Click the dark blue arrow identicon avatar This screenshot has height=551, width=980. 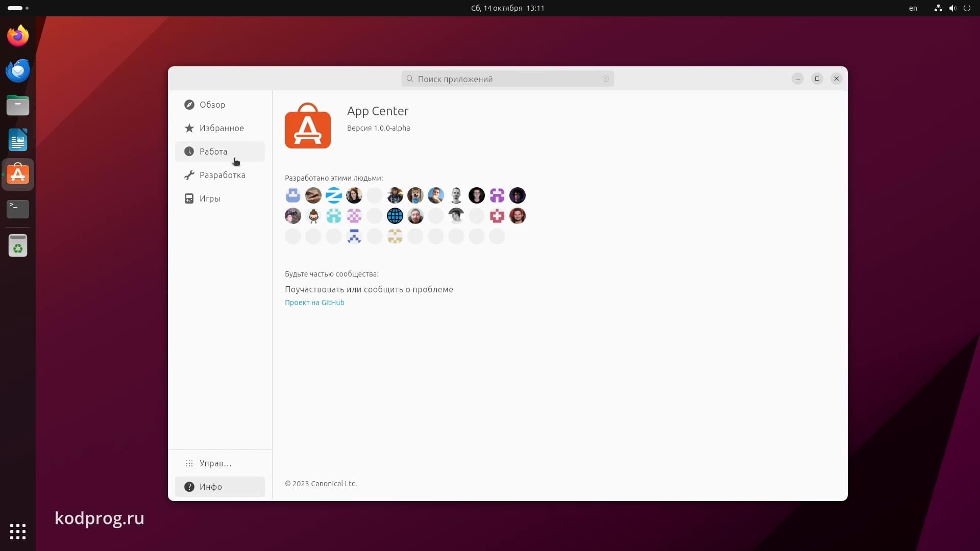coord(354,236)
